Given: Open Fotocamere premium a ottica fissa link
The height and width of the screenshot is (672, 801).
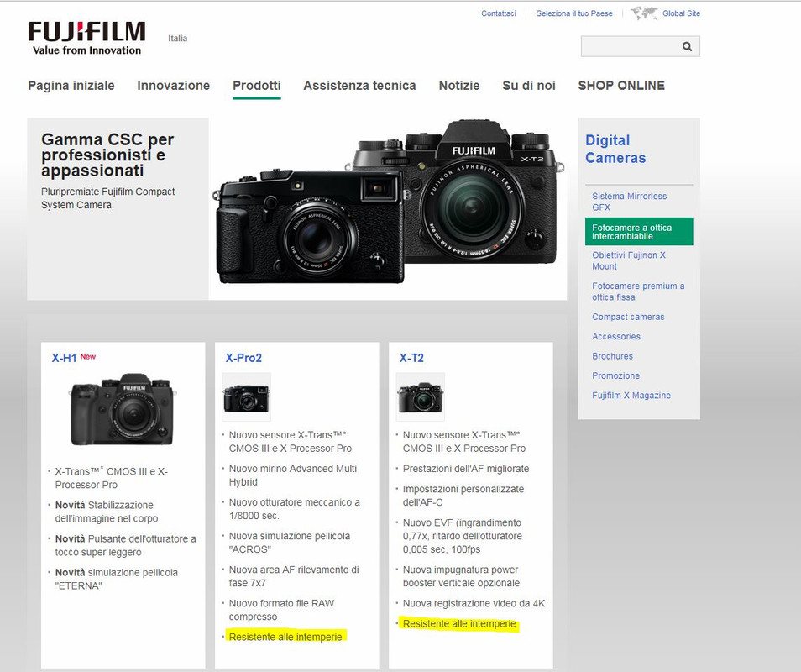Looking at the screenshot, I should coord(638,291).
